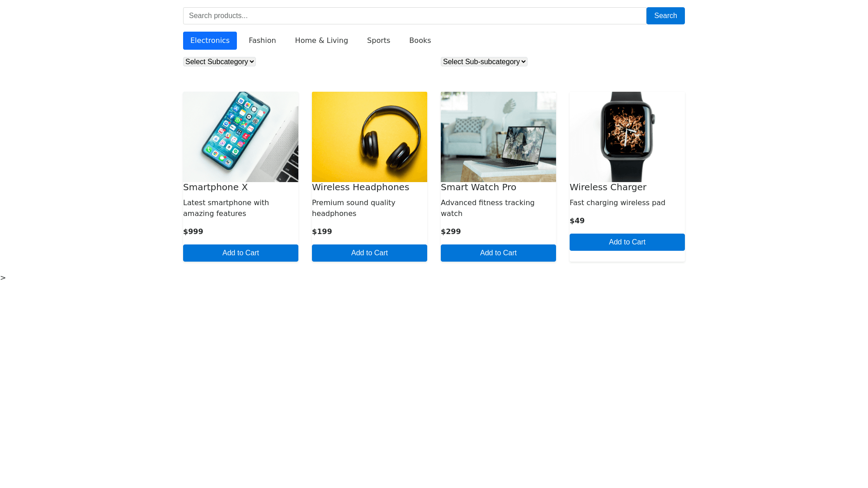
Task: Add Smartphone X to cart
Action: tap(241, 253)
